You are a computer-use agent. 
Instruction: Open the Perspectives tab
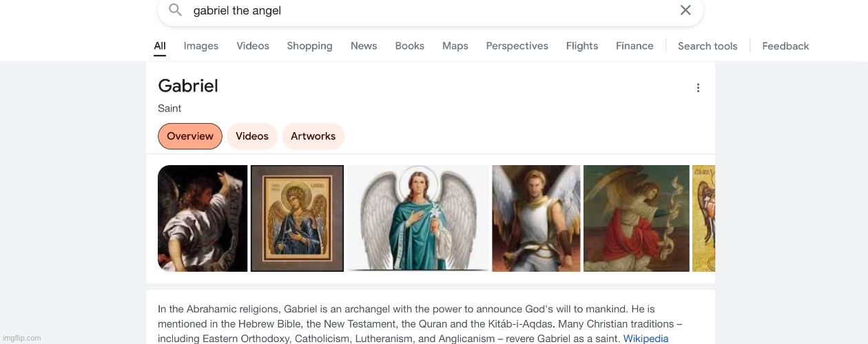click(517, 46)
